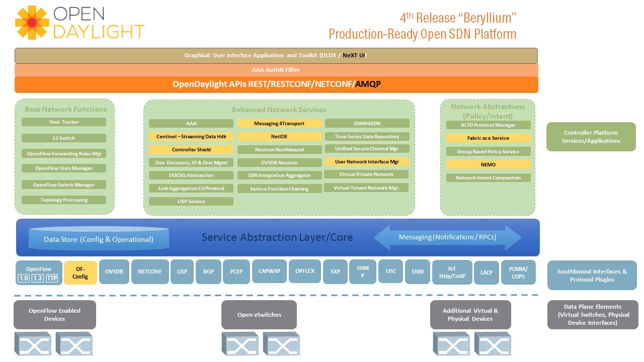Image resolution: width=644 pixels, height=362 pixels.
Task: Click the Data Store cylinder shape
Action: 99,238
